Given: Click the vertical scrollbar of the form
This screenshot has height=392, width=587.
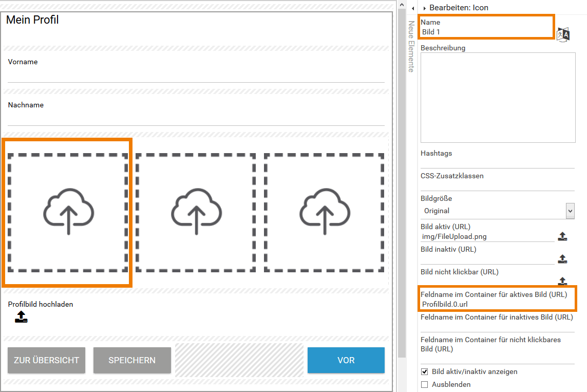Looking at the screenshot, I should point(402,180).
